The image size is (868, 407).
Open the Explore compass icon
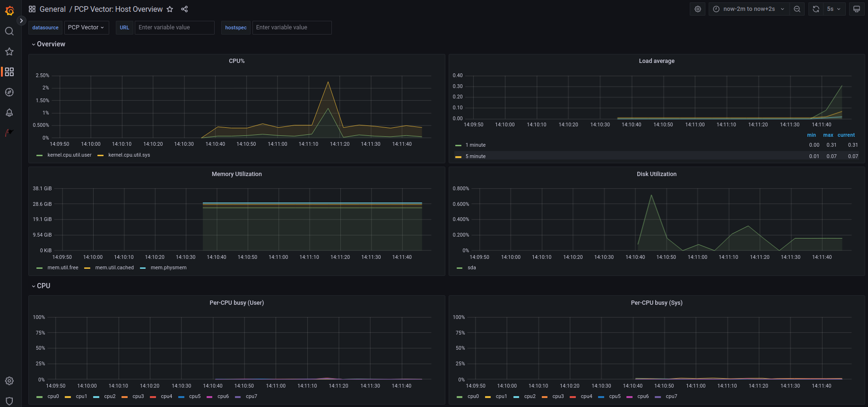click(9, 92)
